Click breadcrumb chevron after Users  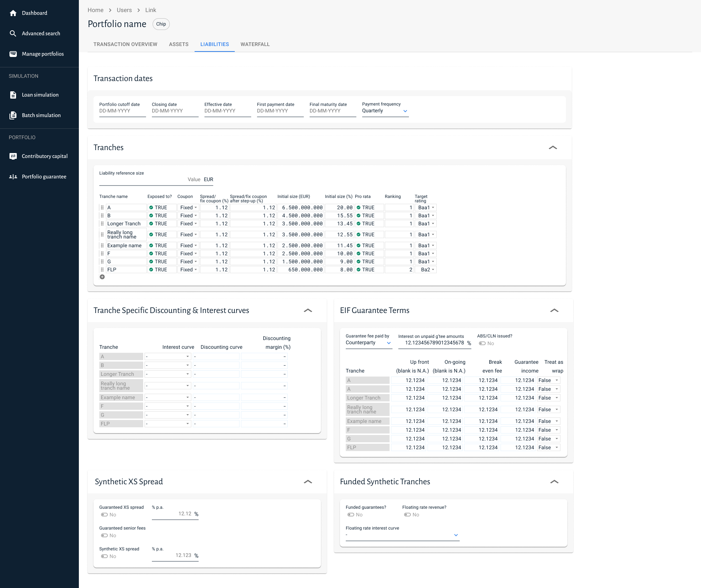point(139,10)
